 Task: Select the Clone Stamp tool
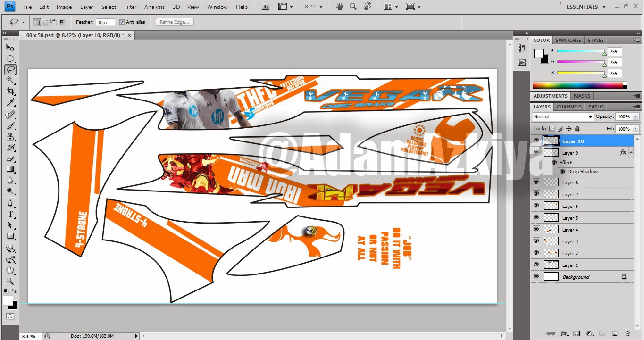click(10, 137)
